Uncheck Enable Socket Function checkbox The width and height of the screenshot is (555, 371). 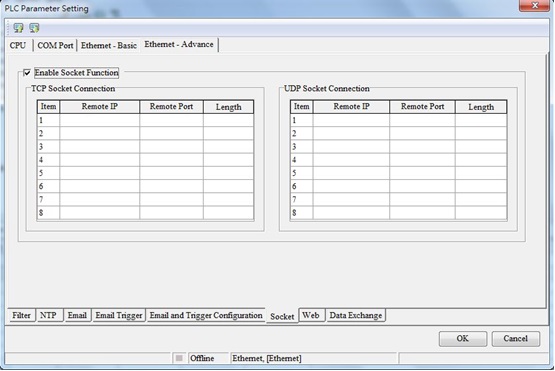coord(27,73)
